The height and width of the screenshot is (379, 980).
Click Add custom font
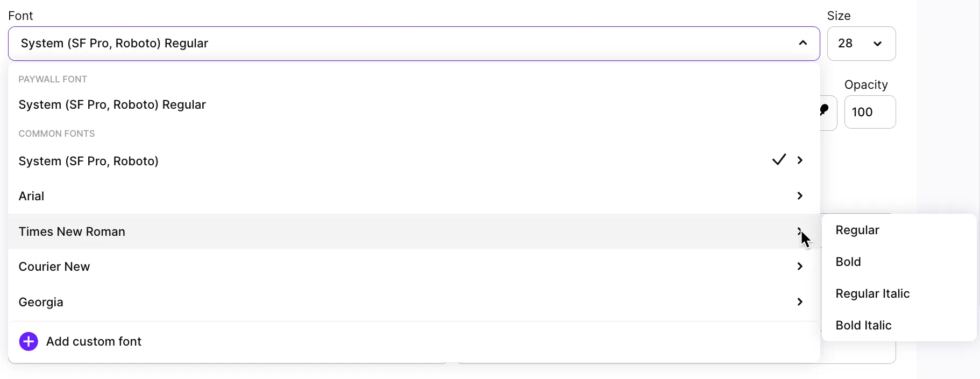point(94,342)
